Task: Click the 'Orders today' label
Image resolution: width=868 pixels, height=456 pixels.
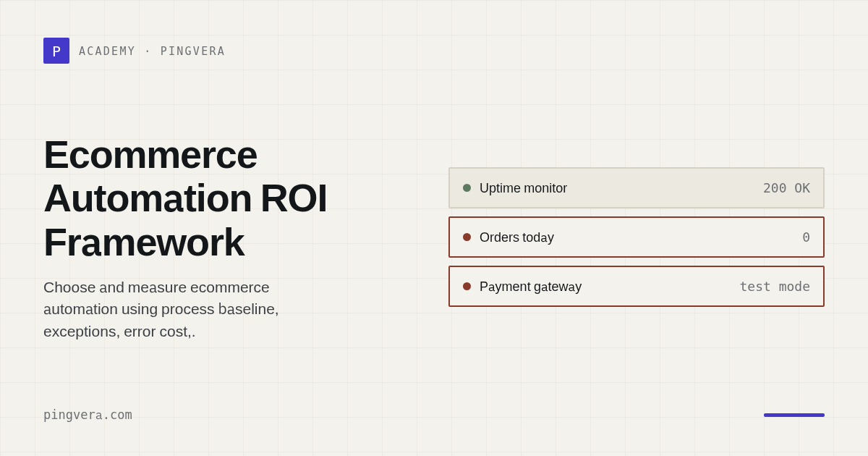Action: 516,237
